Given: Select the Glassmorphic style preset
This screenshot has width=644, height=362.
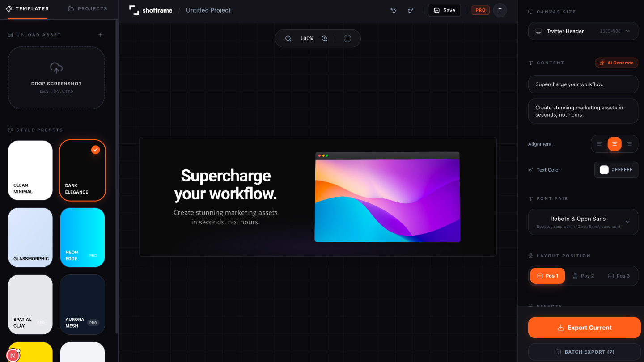Looking at the screenshot, I should point(30,237).
